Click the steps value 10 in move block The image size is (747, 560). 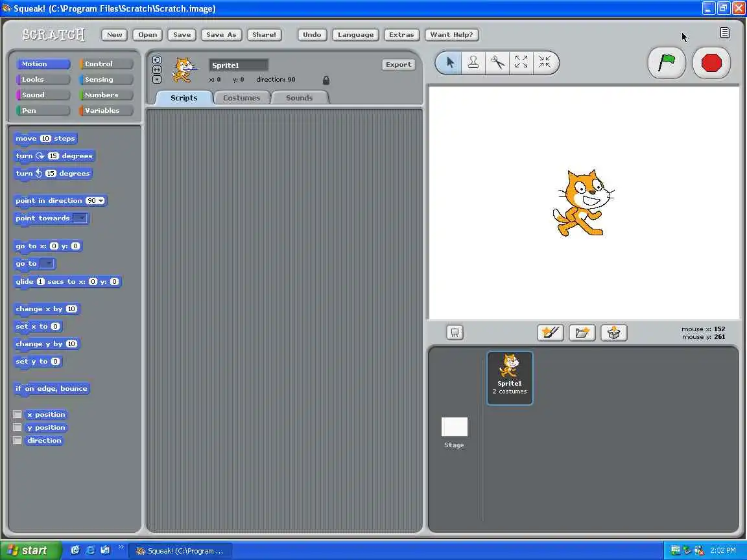coord(45,139)
